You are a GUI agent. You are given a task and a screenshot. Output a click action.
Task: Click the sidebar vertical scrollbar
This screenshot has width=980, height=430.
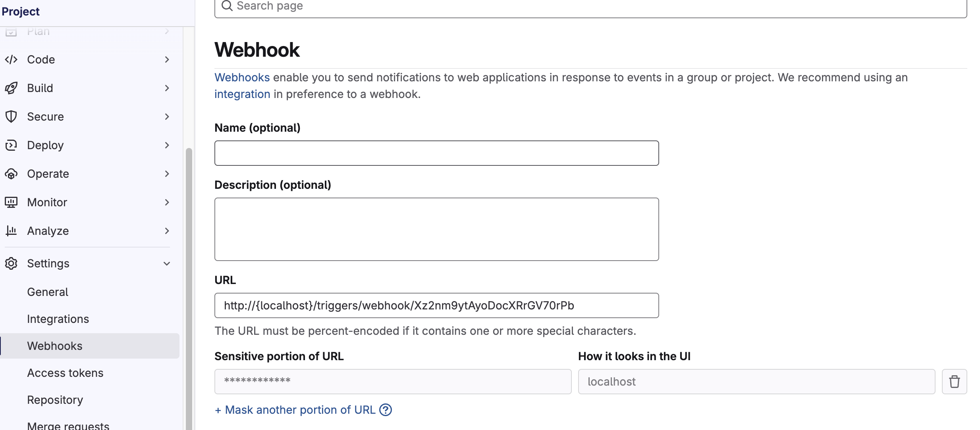[189, 286]
